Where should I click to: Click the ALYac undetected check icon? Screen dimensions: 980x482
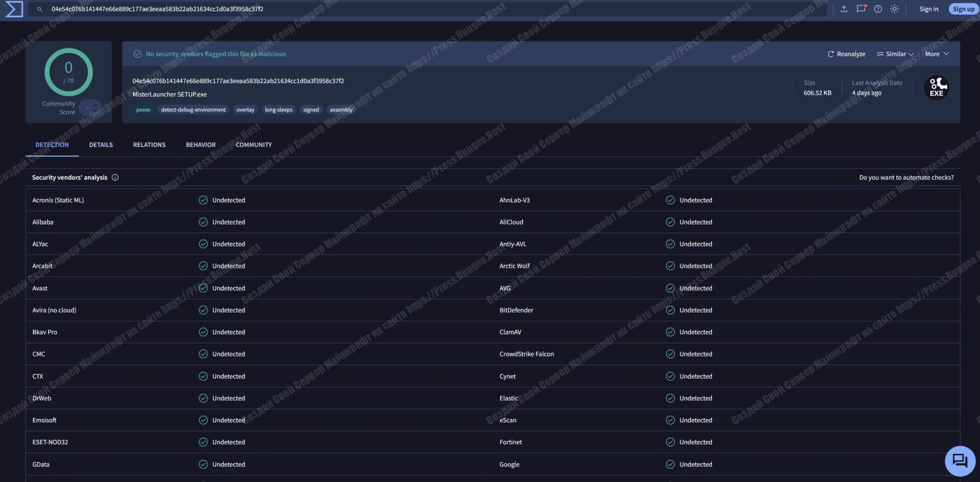coord(203,244)
